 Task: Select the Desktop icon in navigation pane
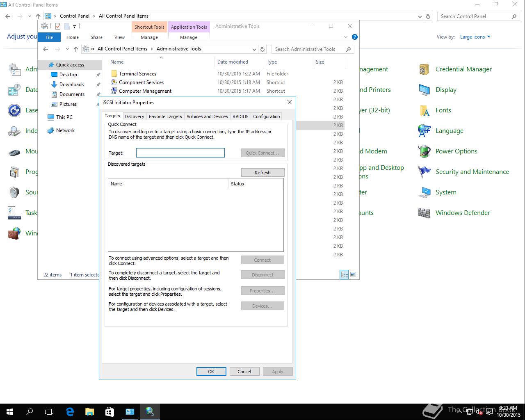coord(54,75)
